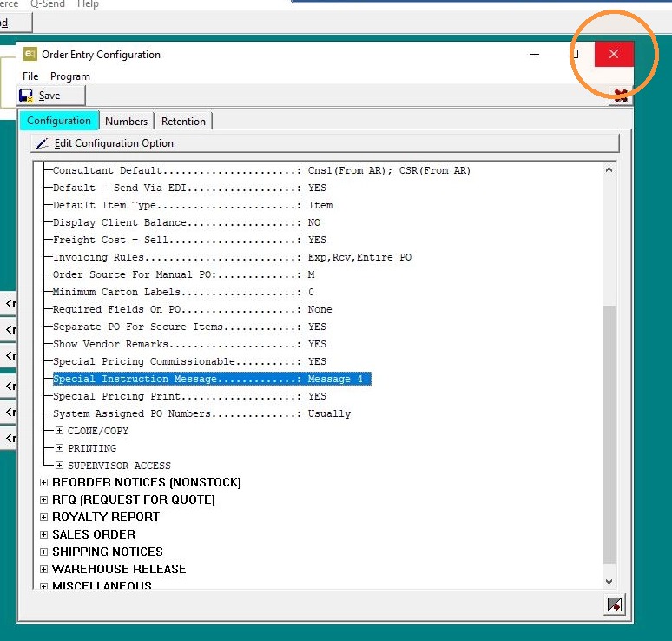Close the Order Entry Configuration window

point(614,54)
